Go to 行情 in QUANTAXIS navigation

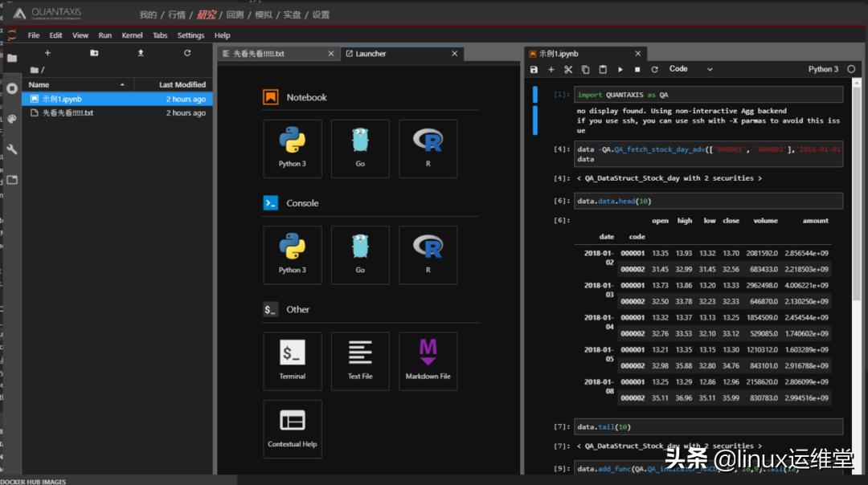tap(177, 15)
